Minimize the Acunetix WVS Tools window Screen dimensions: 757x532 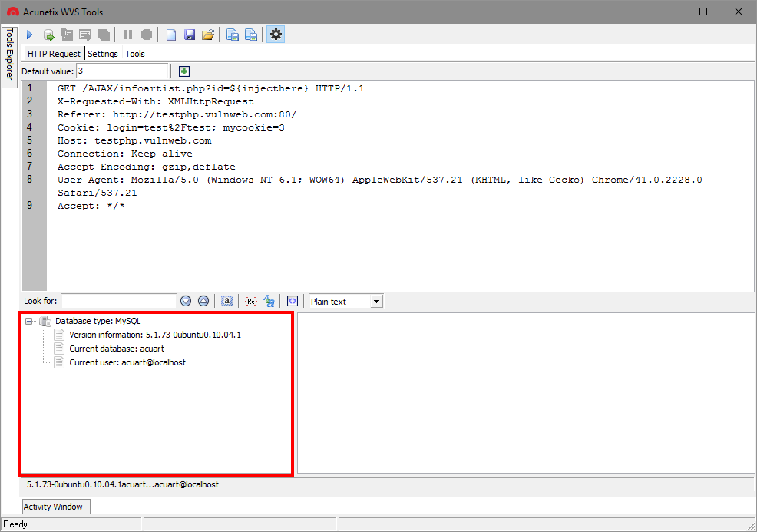click(669, 12)
